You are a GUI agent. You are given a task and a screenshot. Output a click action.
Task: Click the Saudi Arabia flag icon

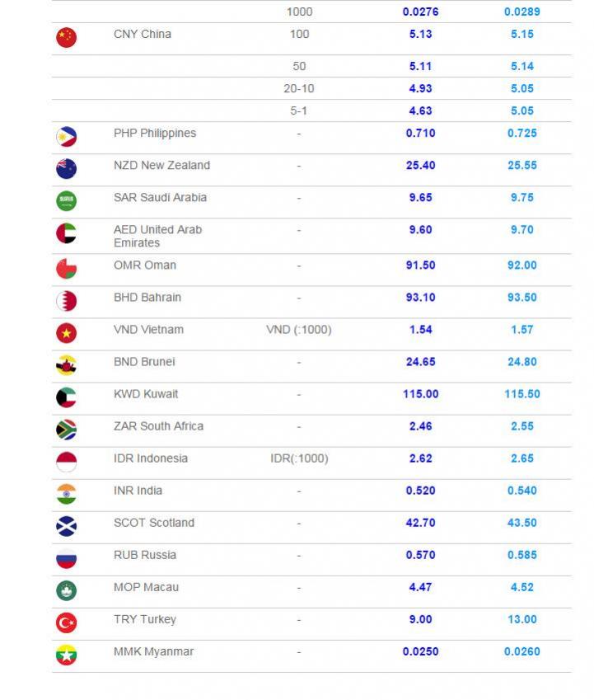[67, 201]
